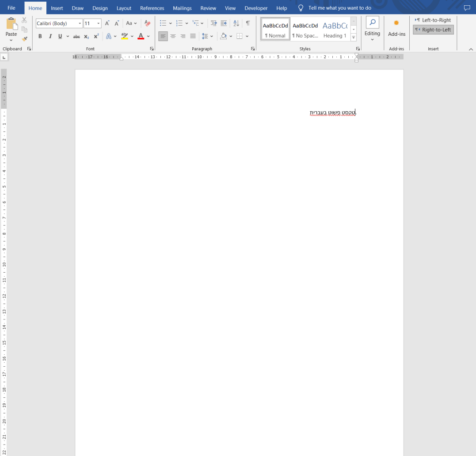Center-align the paragraph
This screenshot has height=456, width=476.
(x=173, y=36)
